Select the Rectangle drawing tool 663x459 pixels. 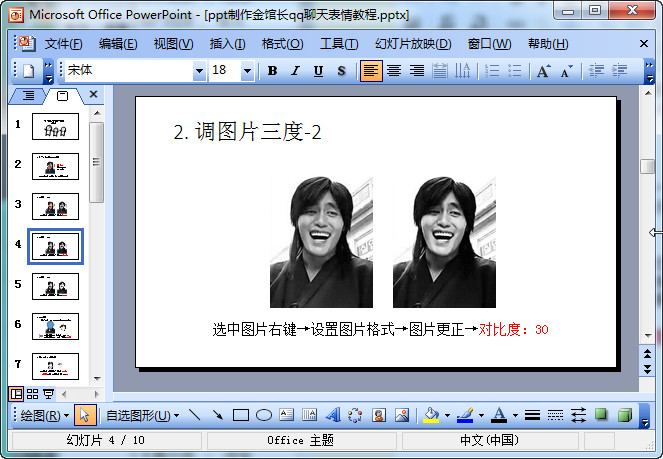pyautogui.click(x=241, y=415)
